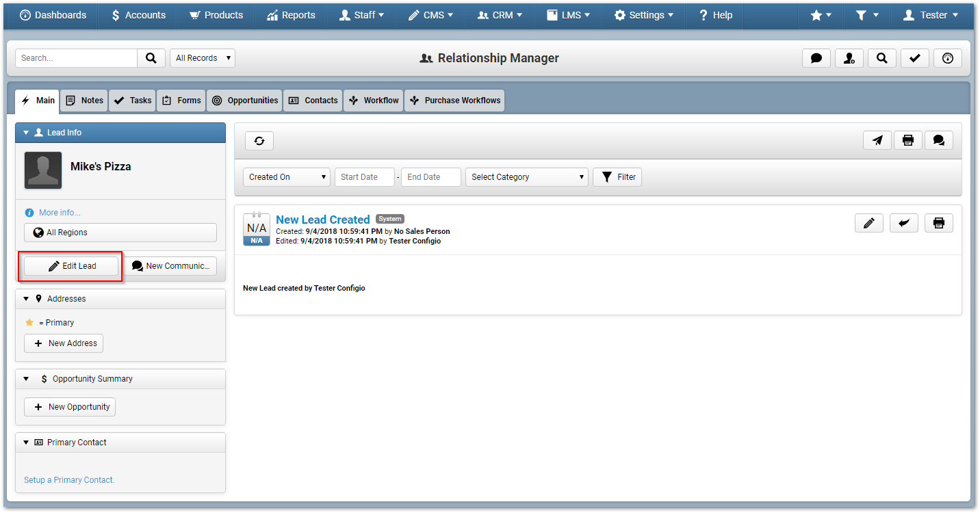Click the Start Date field
This screenshot has width=980, height=513.
(x=365, y=177)
